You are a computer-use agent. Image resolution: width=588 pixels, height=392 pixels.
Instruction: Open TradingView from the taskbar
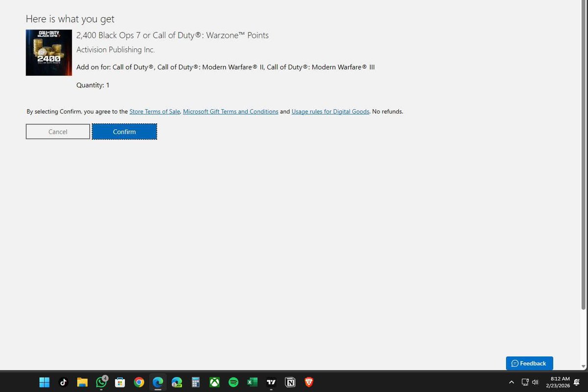point(271,382)
